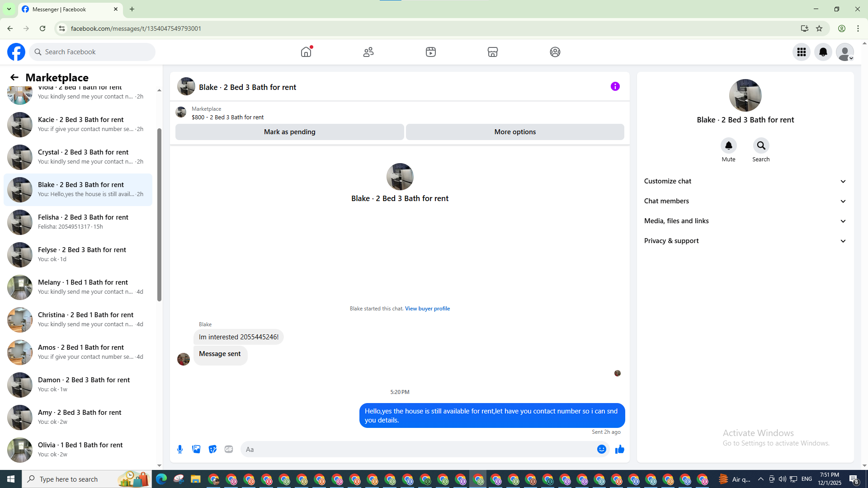The width and height of the screenshot is (868, 488).
Task: Click the Aa message input box
Action: [418, 449]
